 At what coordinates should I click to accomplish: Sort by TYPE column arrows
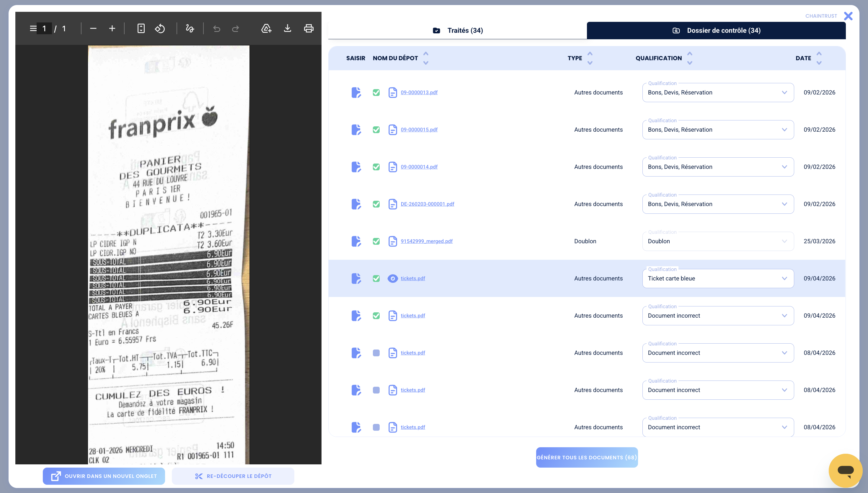point(590,58)
